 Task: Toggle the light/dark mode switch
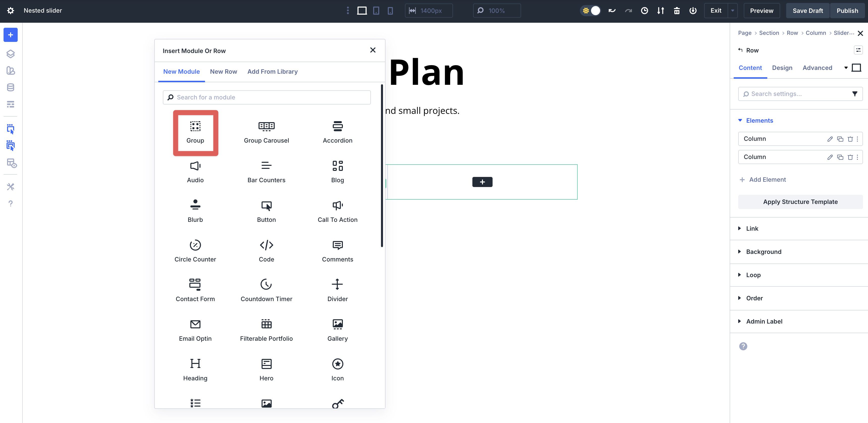[x=590, y=10]
